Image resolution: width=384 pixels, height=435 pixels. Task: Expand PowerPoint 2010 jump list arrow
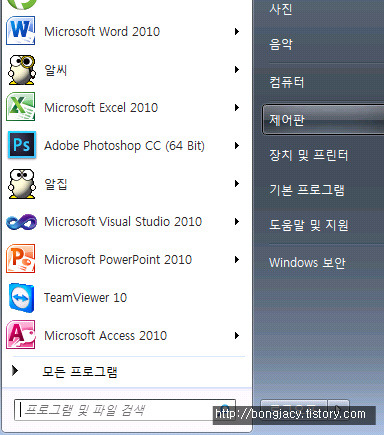coord(237,260)
